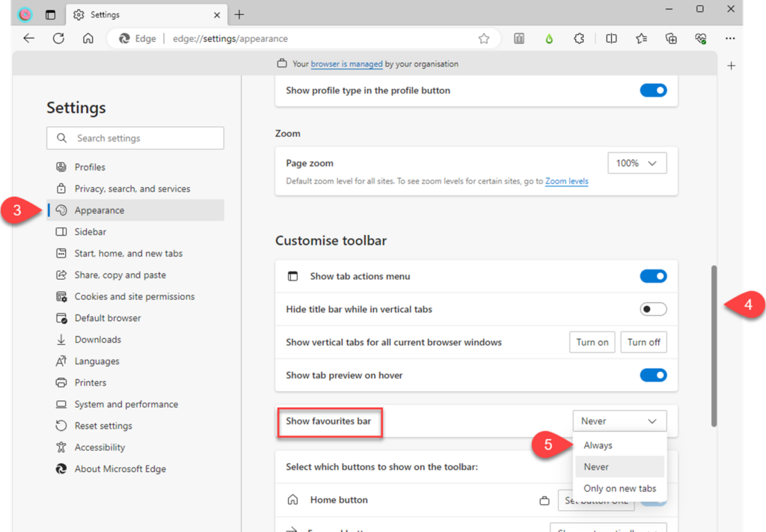Click the Home button lock icon
Screen dimensions: 766x532
point(545,501)
